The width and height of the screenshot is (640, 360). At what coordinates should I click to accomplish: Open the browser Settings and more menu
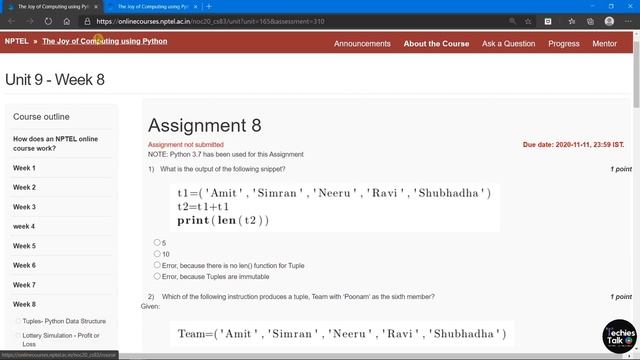[628, 21]
